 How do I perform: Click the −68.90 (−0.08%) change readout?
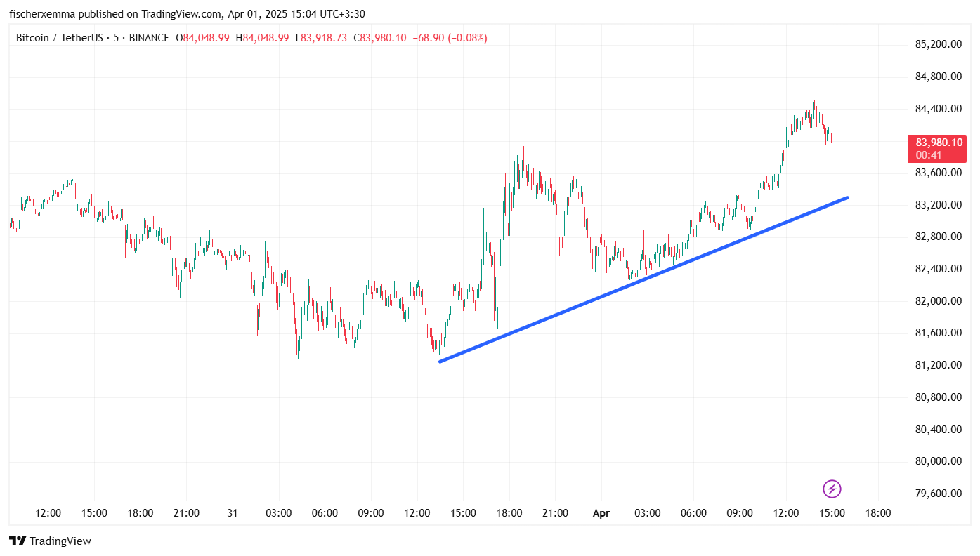449,38
